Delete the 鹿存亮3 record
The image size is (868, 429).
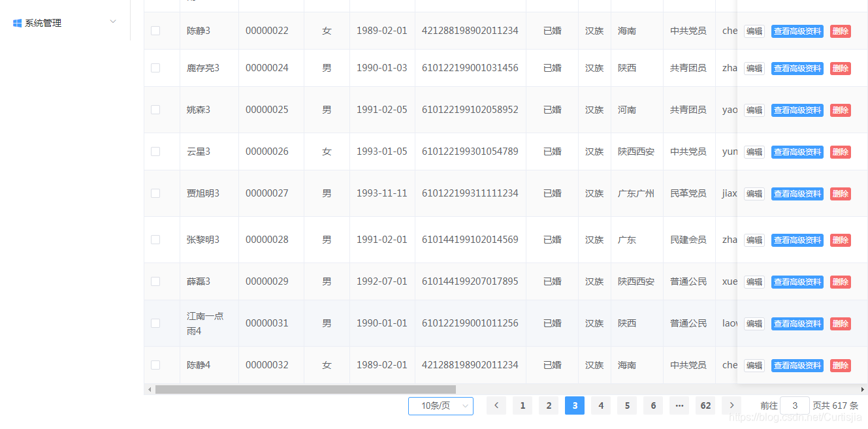pos(841,68)
